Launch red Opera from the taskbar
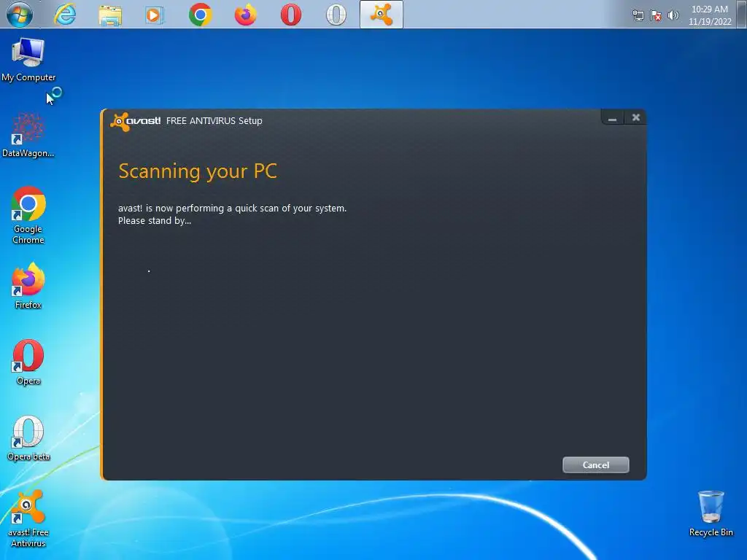Image resolution: width=747 pixels, height=560 pixels. click(290, 15)
